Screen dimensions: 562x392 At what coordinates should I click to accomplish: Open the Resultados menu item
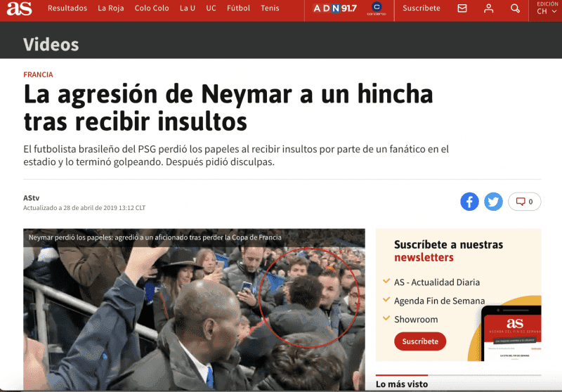coord(67,8)
